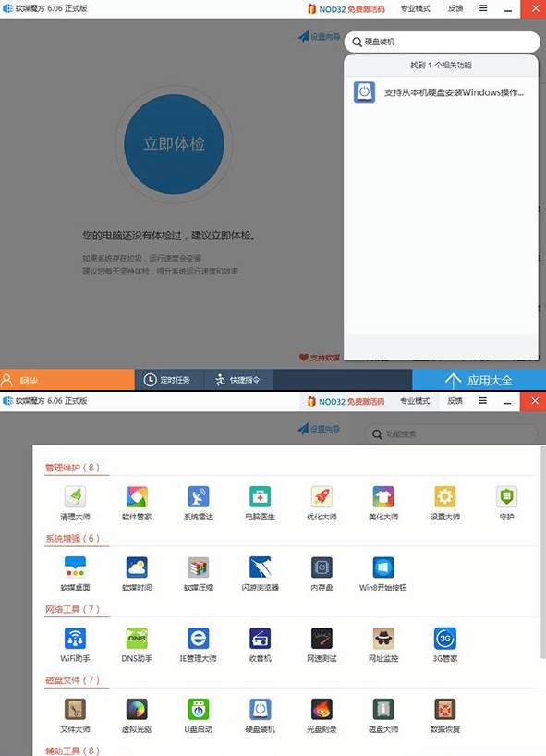Expand 应用大全 apps panel
The image size is (546, 756).
[x=479, y=380]
